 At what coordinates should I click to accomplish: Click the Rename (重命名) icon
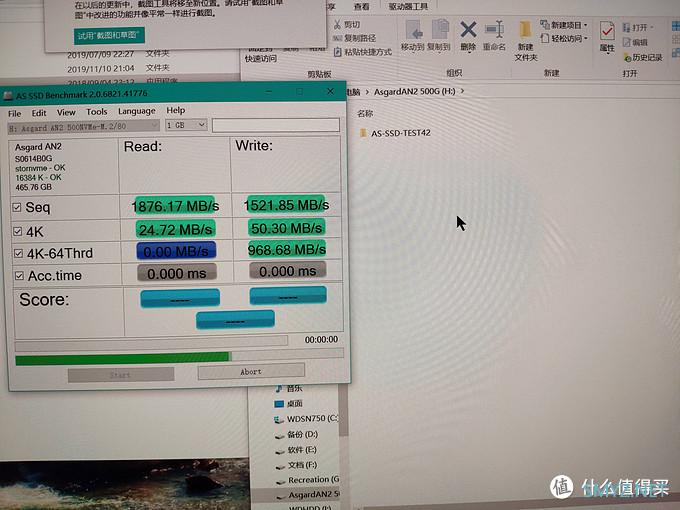pyautogui.click(x=495, y=30)
